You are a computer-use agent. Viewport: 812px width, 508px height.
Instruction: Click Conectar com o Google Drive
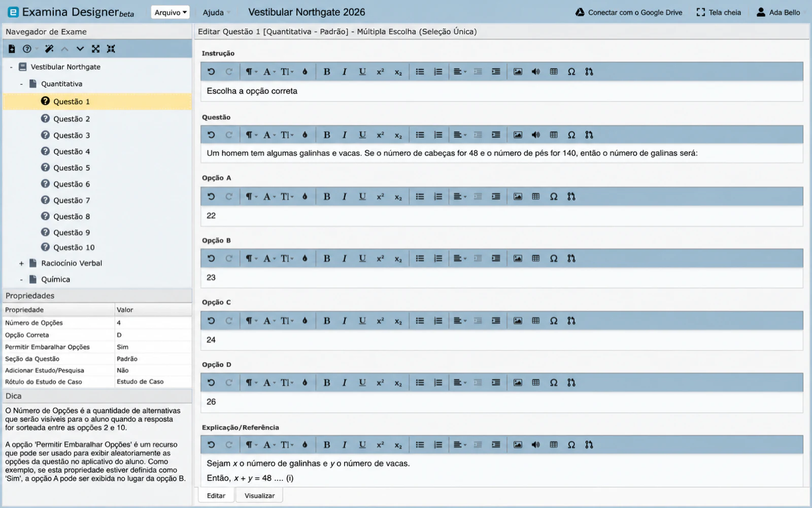click(629, 12)
